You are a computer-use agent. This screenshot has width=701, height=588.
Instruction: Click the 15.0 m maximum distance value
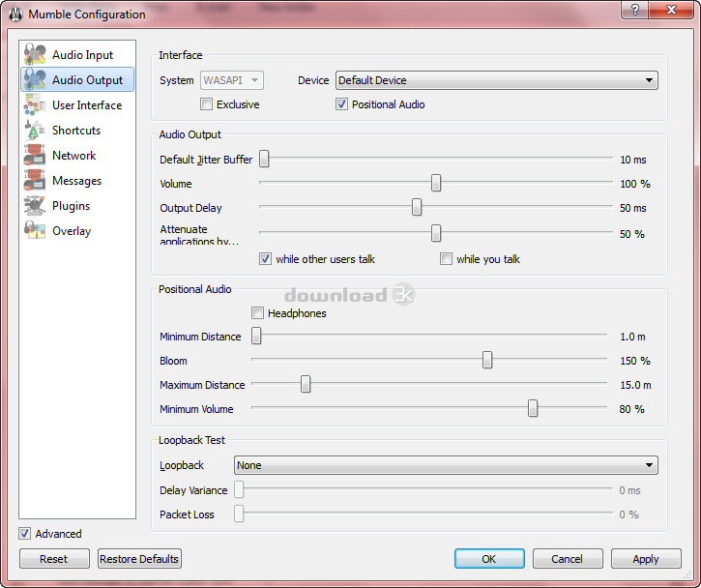[x=635, y=385]
